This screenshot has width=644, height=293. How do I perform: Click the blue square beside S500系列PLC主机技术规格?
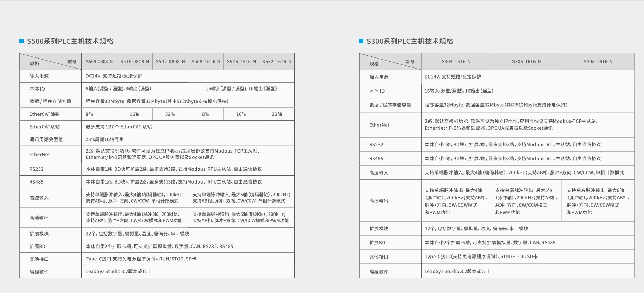pyautogui.click(x=21, y=41)
